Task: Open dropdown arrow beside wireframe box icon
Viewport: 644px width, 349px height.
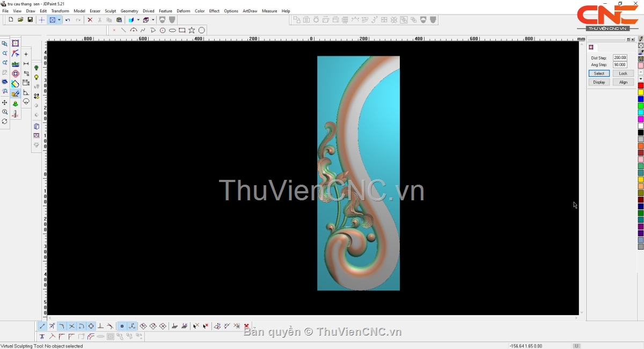Action: pos(153,20)
